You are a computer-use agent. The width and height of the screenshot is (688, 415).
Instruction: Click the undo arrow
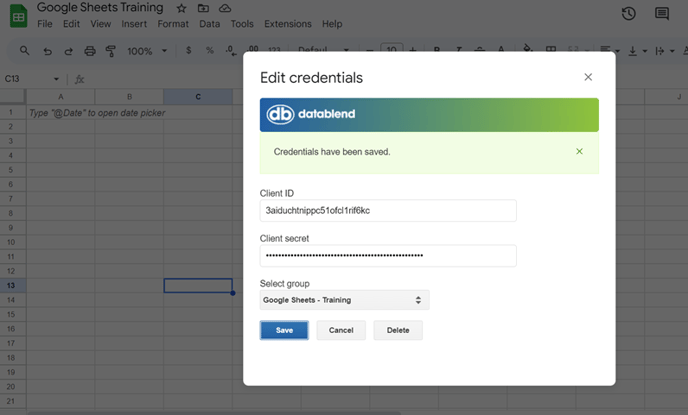[47, 51]
